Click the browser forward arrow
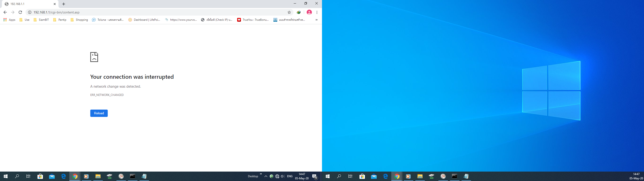 point(13,12)
